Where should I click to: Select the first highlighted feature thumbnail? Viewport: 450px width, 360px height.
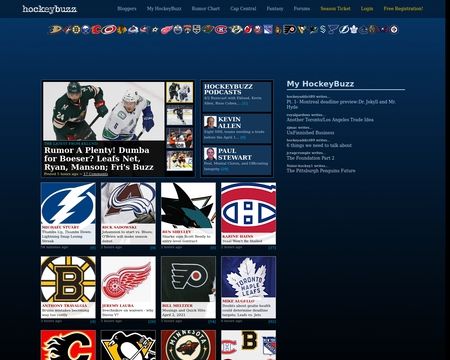click(x=180, y=92)
